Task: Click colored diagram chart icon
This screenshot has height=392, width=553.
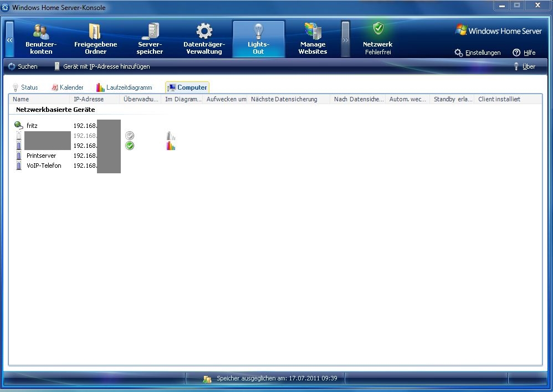Action: (x=171, y=146)
